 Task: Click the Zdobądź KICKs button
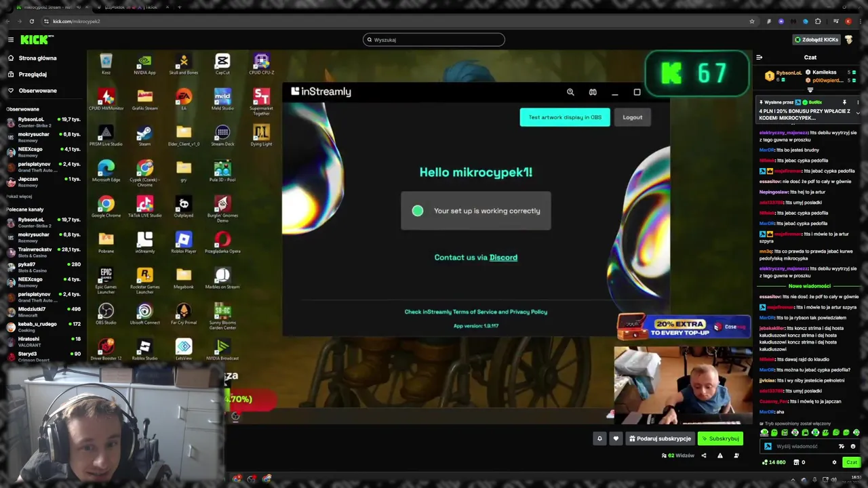[816, 39]
